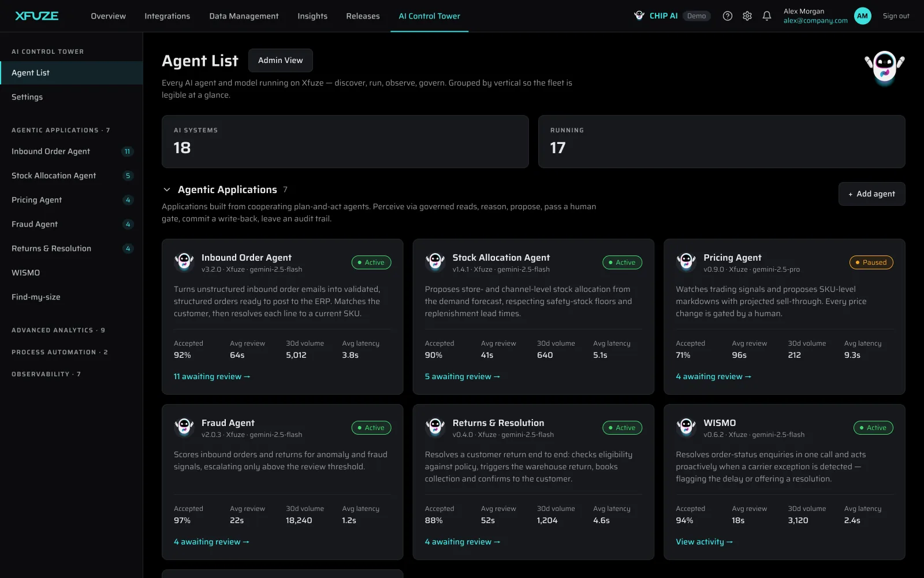The image size is (924, 578).
Task: Select Inbound Order Agent sidebar item
Action: click(71, 151)
